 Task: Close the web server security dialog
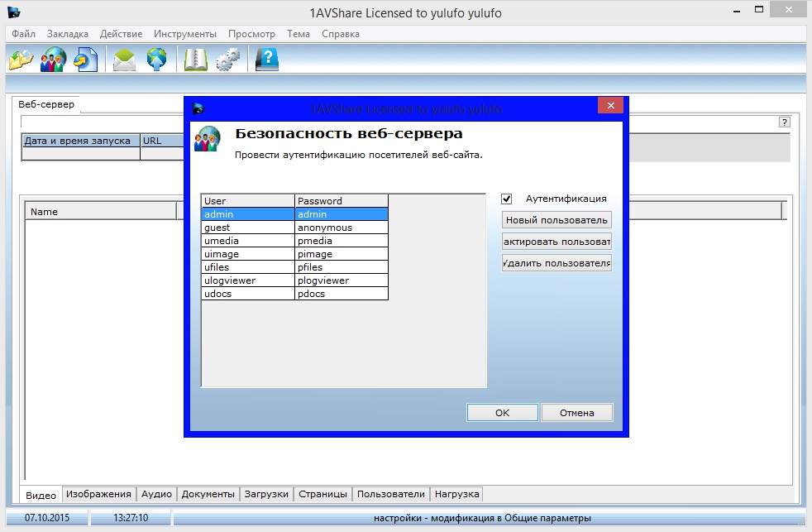610,105
